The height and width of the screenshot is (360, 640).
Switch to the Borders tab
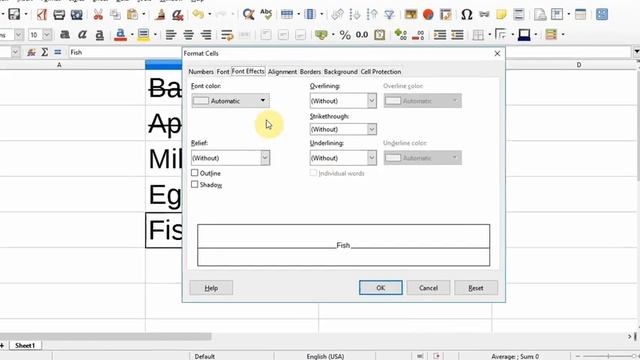(x=310, y=71)
